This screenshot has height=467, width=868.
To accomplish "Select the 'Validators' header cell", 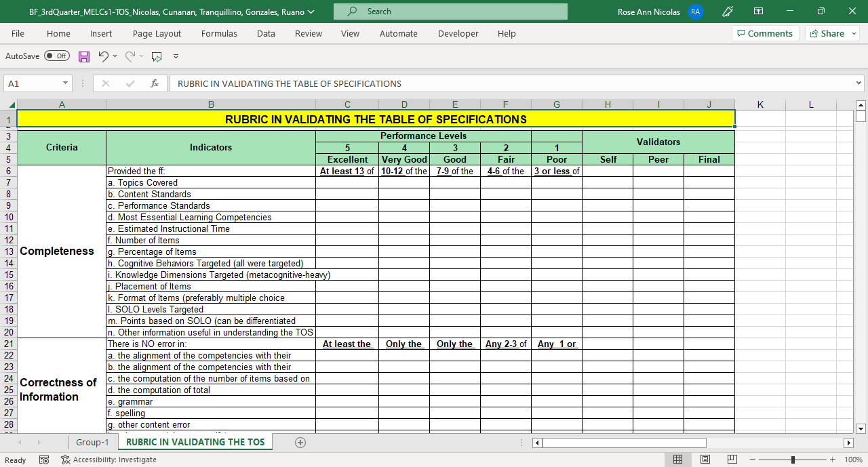I will pos(658,142).
